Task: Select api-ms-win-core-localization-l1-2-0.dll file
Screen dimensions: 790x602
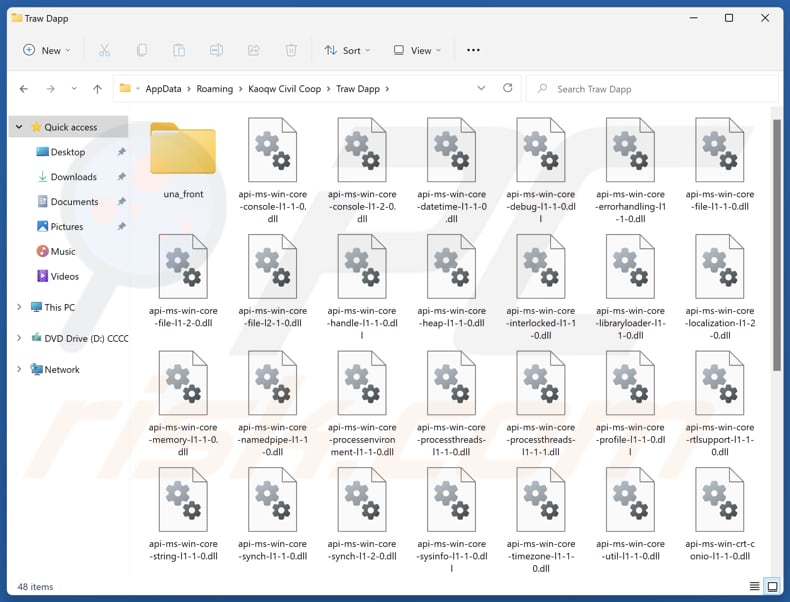Action: pyautogui.click(x=719, y=287)
